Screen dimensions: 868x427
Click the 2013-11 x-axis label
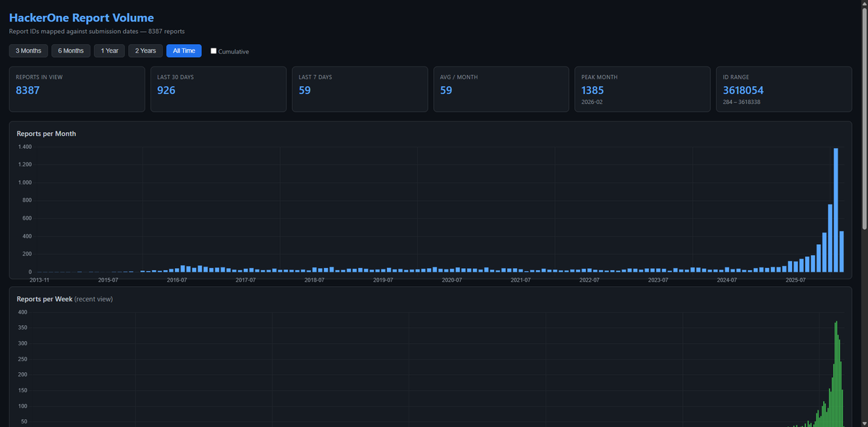[x=39, y=280]
